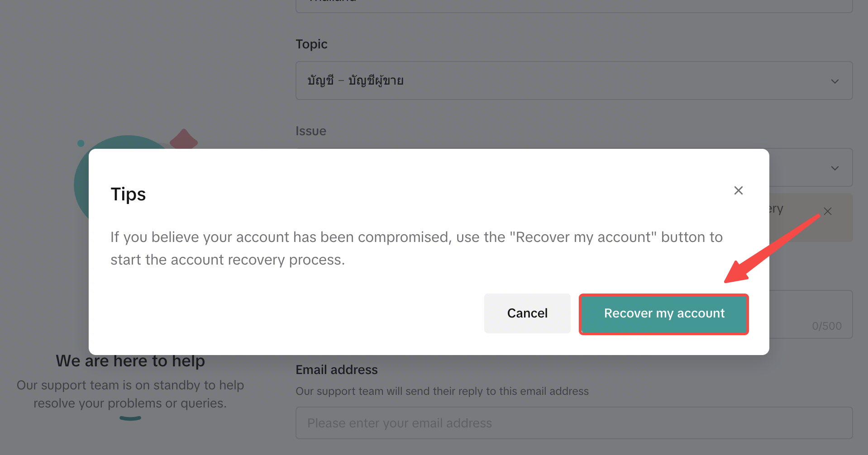The height and width of the screenshot is (455, 868).
Task: Click the small teal dot beside the illustration
Action: (x=81, y=143)
